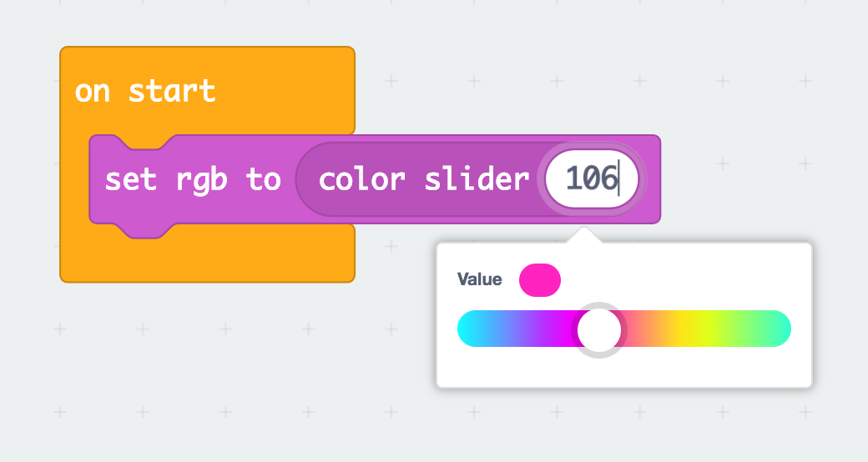
Task: Select the "set rgb to" block
Action: [193, 180]
